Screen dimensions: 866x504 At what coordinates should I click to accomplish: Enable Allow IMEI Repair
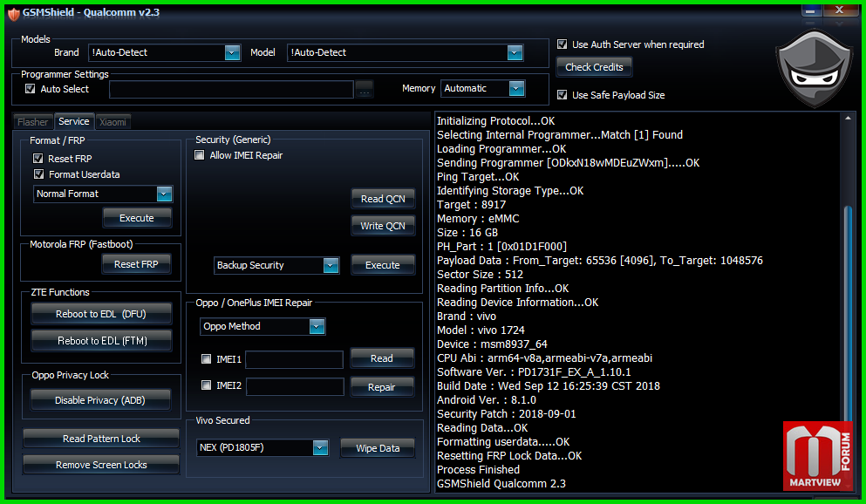tap(200, 155)
